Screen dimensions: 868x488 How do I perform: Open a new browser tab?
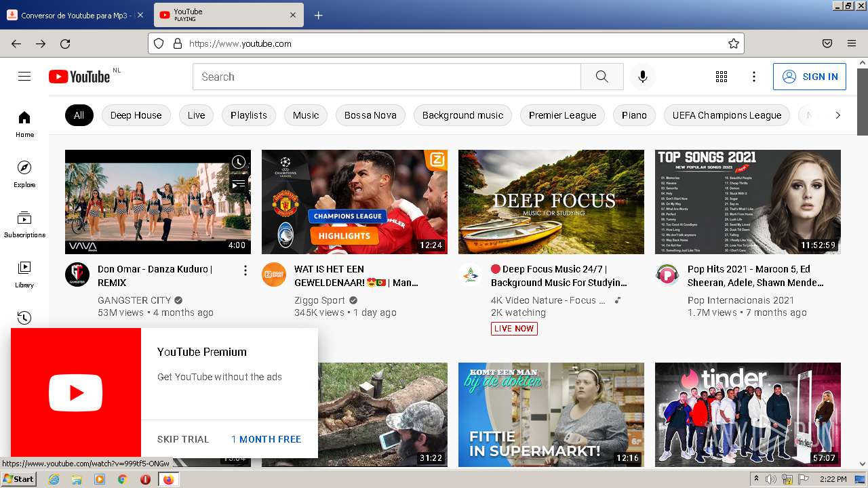point(318,15)
